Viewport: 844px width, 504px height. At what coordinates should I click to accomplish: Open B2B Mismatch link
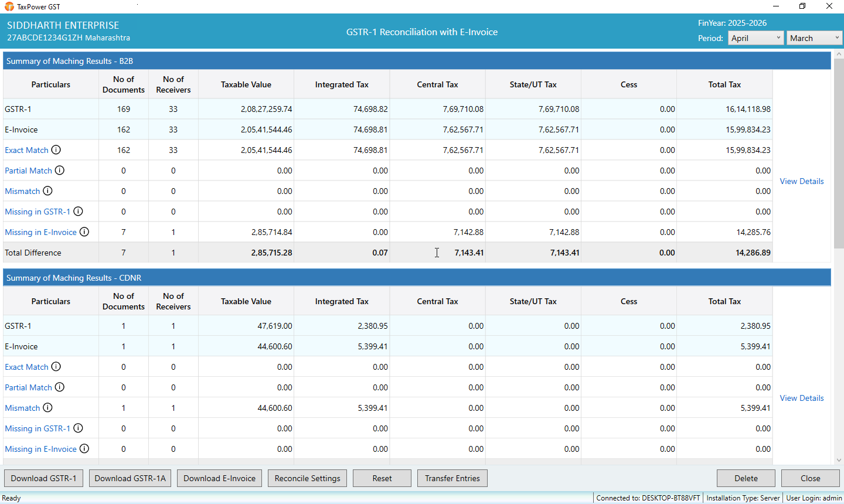(x=22, y=191)
